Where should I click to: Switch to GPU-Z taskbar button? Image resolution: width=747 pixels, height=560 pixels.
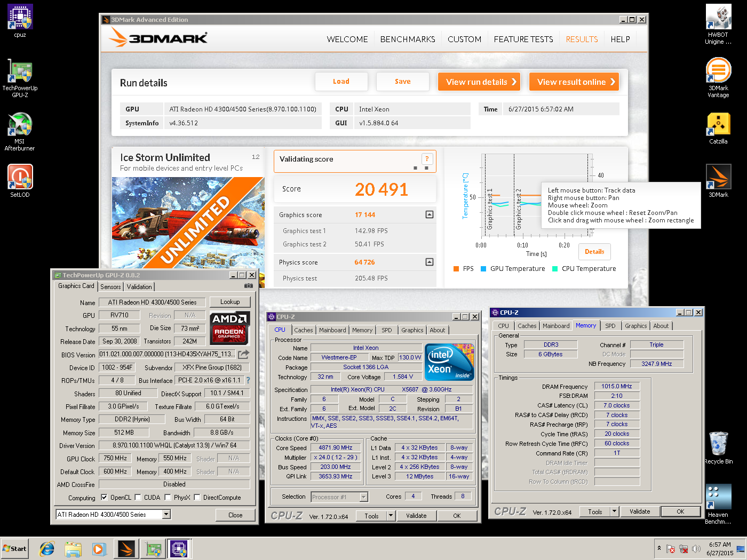coord(153,548)
